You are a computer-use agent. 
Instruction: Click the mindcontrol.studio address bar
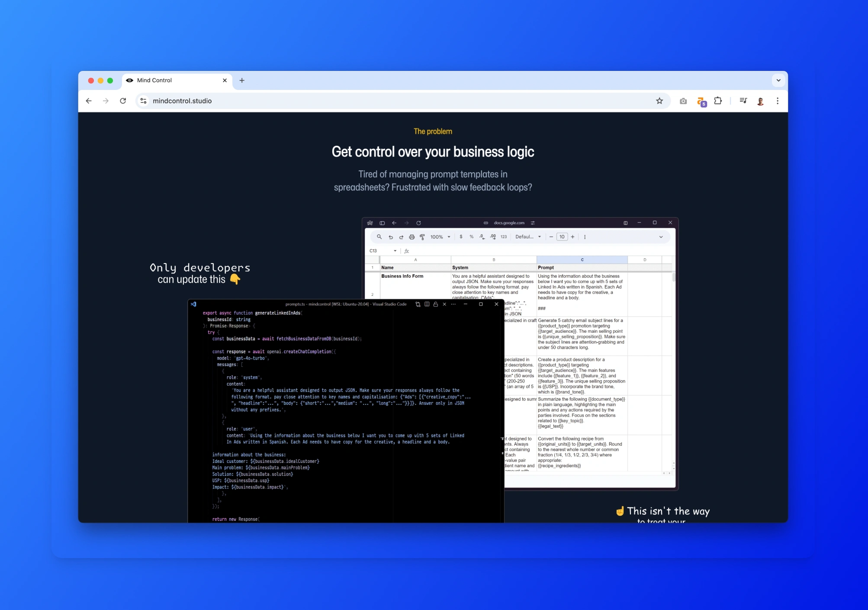coord(398,101)
